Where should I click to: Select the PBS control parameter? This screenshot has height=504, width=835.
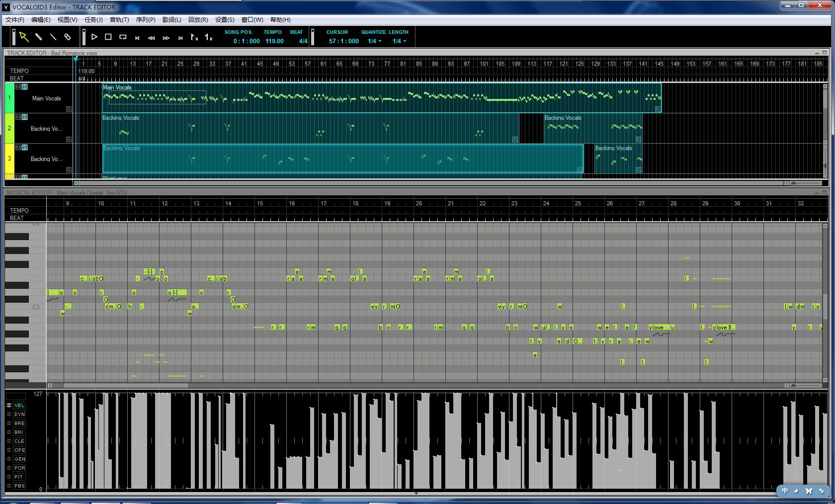coord(19,486)
